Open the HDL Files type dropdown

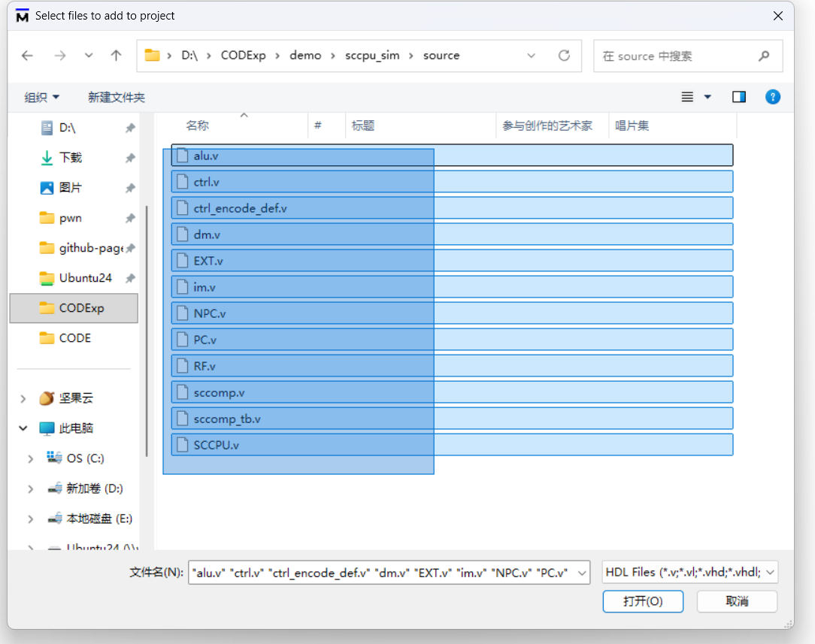[689, 573]
